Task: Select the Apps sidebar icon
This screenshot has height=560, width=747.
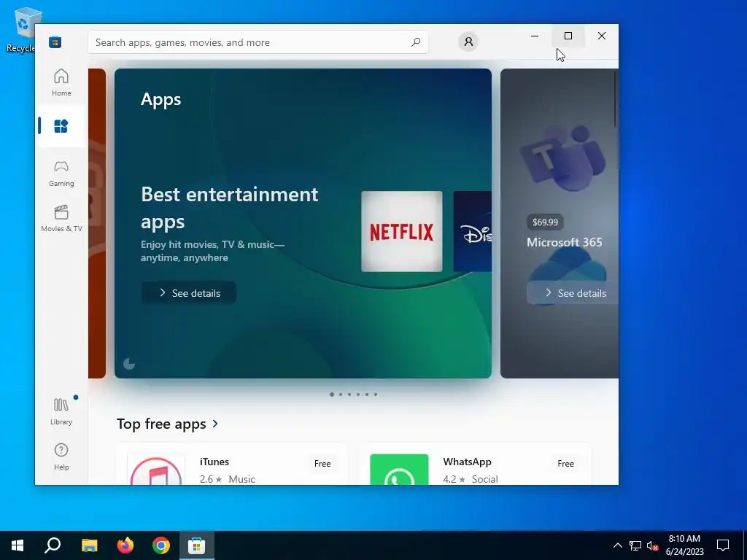Action: pos(61,126)
